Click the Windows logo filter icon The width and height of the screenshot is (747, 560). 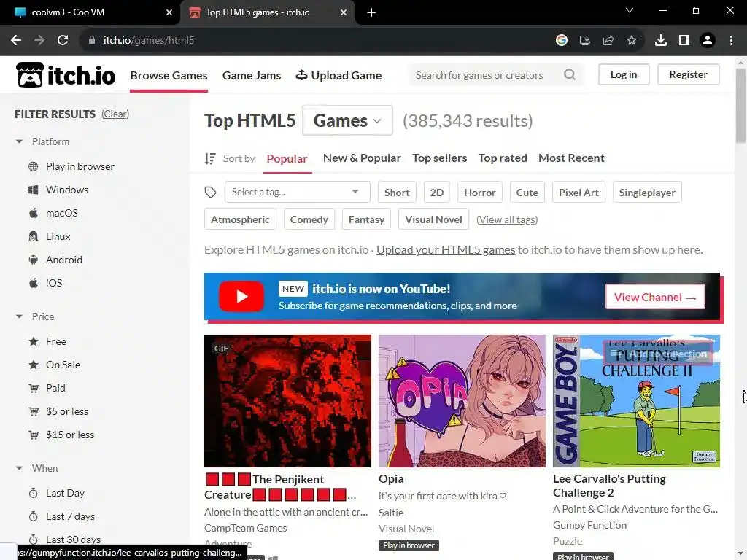34,190
